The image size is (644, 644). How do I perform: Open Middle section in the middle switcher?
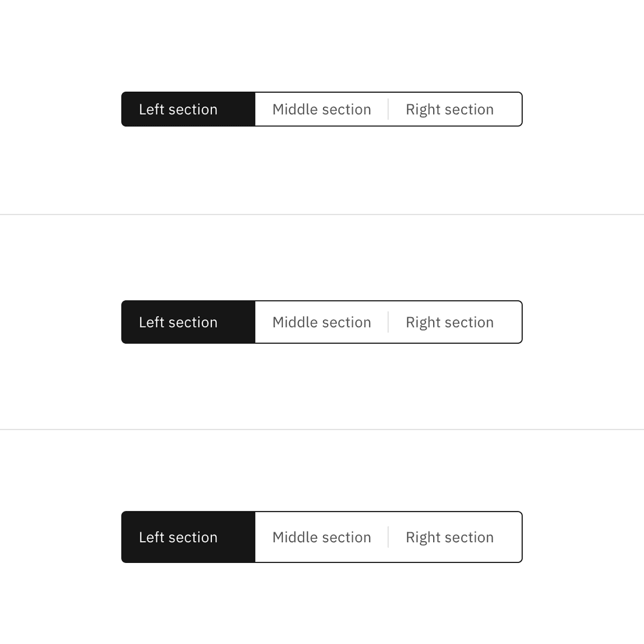[321, 322]
